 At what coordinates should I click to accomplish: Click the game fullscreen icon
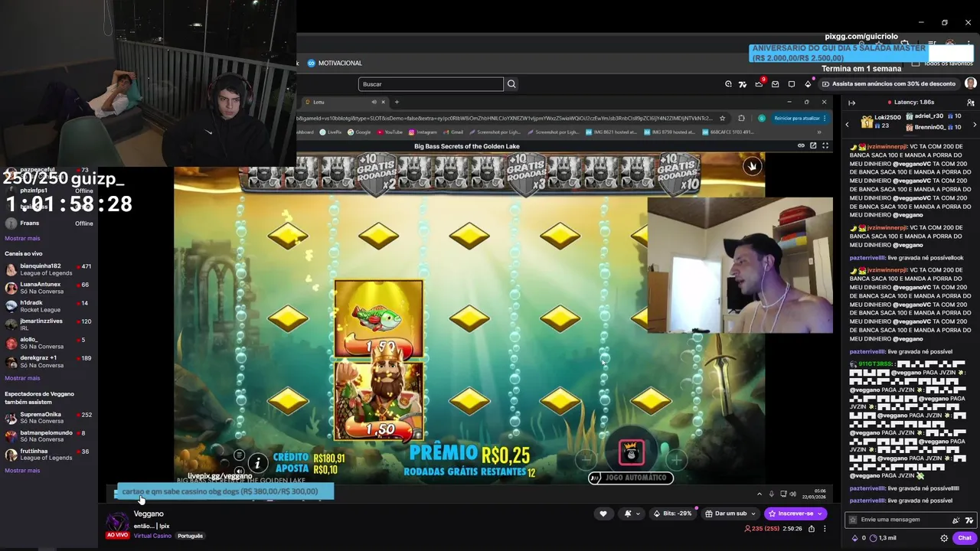click(825, 145)
